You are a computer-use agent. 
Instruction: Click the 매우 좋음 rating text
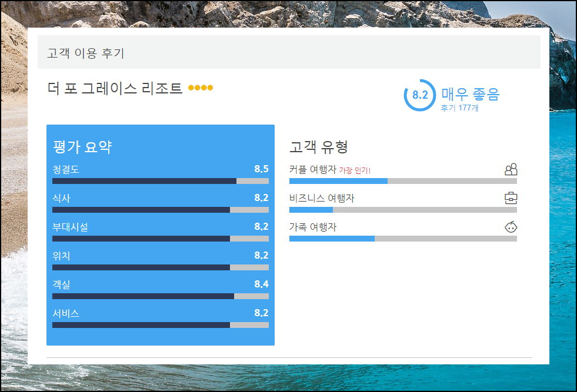[x=471, y=94]
